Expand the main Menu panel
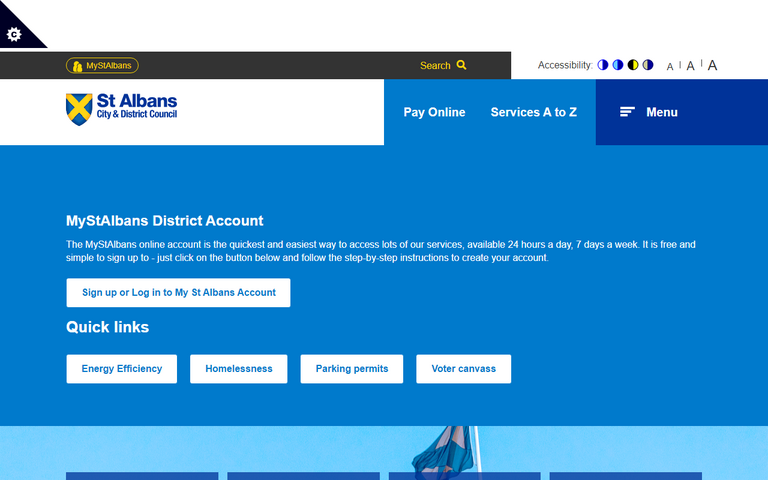Image resolution: width=768 pixels, height=480 pixels. pos(661,112)
